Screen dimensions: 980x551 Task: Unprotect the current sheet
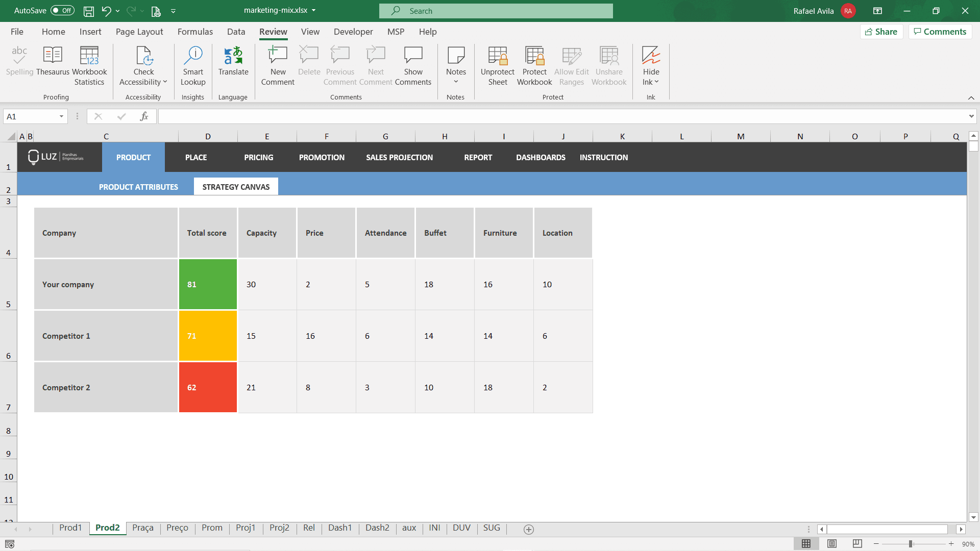(497, 65)
